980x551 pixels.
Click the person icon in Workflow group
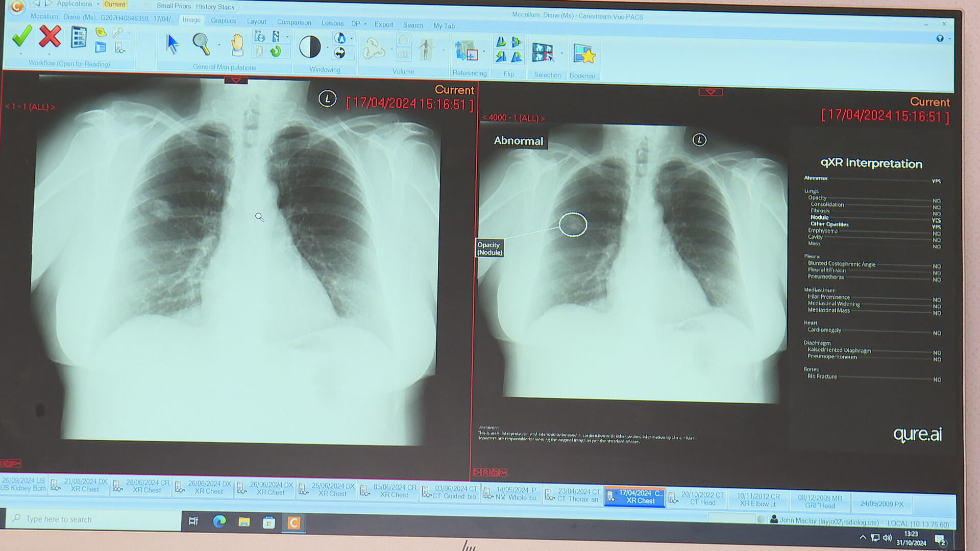point(120,48)
